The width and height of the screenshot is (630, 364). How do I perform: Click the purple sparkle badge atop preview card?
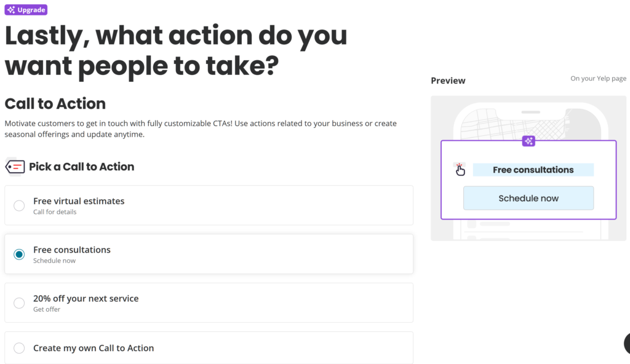point(528,141)
